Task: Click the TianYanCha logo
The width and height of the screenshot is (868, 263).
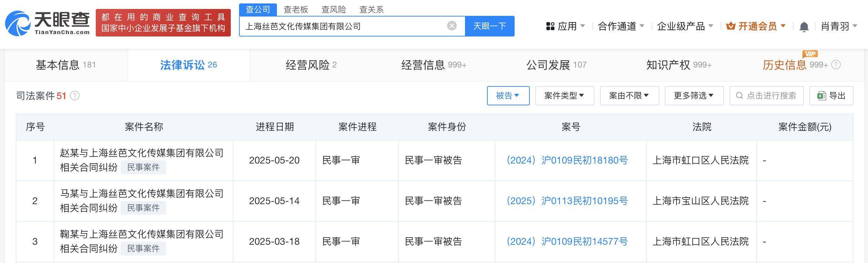Action: click(48, 23)
